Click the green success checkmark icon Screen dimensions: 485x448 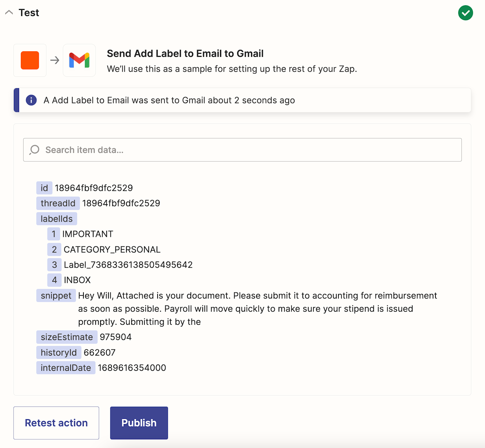pos(465,13)
